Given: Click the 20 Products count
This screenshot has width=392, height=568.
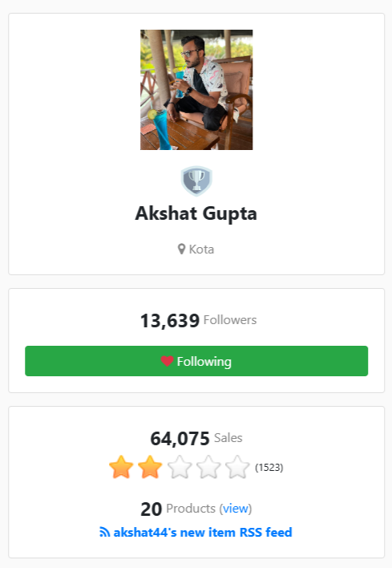Looking at the screenshot, I should [152, 509].
